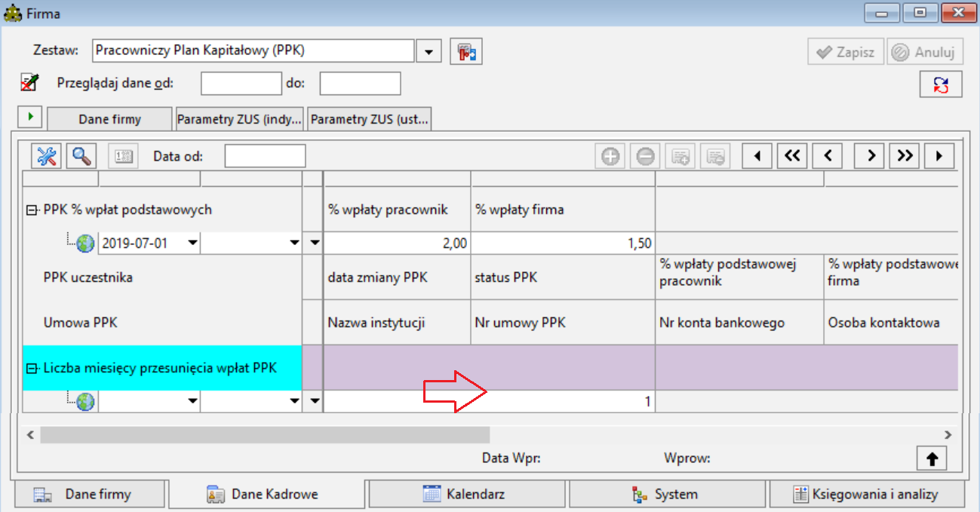Click the Firma window title icon
The height and width of the screenshot is (512, 980).
13,14
